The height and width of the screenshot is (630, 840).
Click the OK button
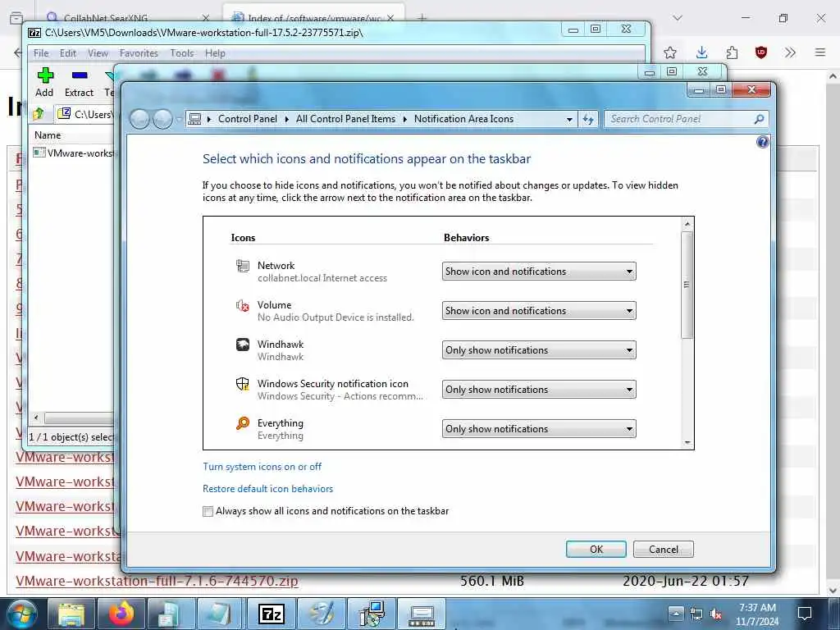[x=596, y=549]
